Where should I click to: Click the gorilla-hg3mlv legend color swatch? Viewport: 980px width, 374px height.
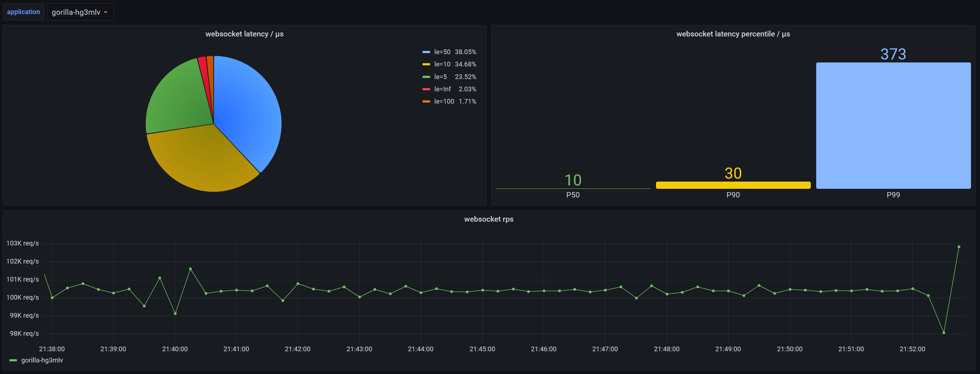(13, 360)
